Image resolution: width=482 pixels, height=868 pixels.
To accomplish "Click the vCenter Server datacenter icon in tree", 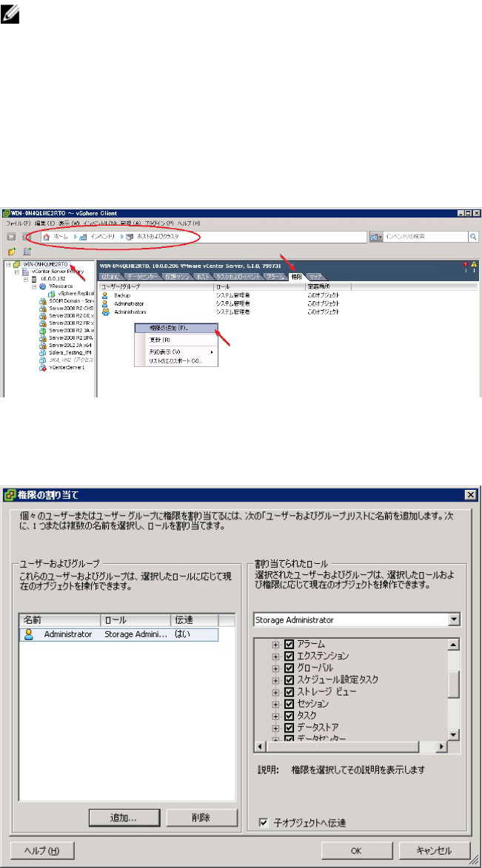I will click(x=25, y=272).
